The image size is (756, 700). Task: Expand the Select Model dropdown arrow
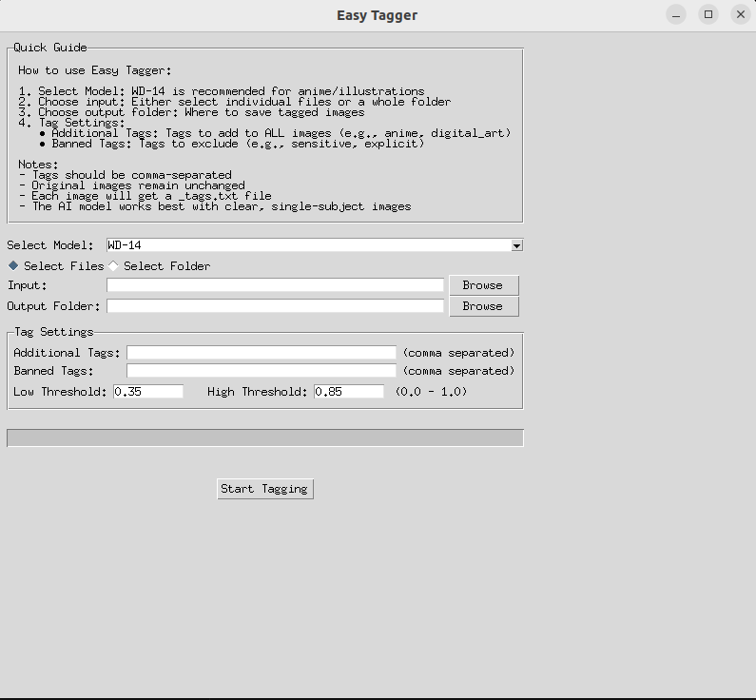[x=516, y=245]
